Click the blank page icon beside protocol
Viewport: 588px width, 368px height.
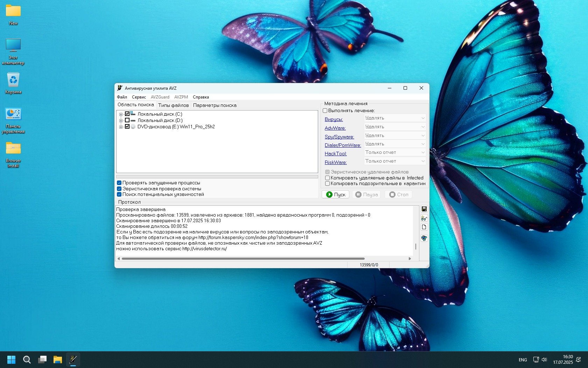[424, 227]
